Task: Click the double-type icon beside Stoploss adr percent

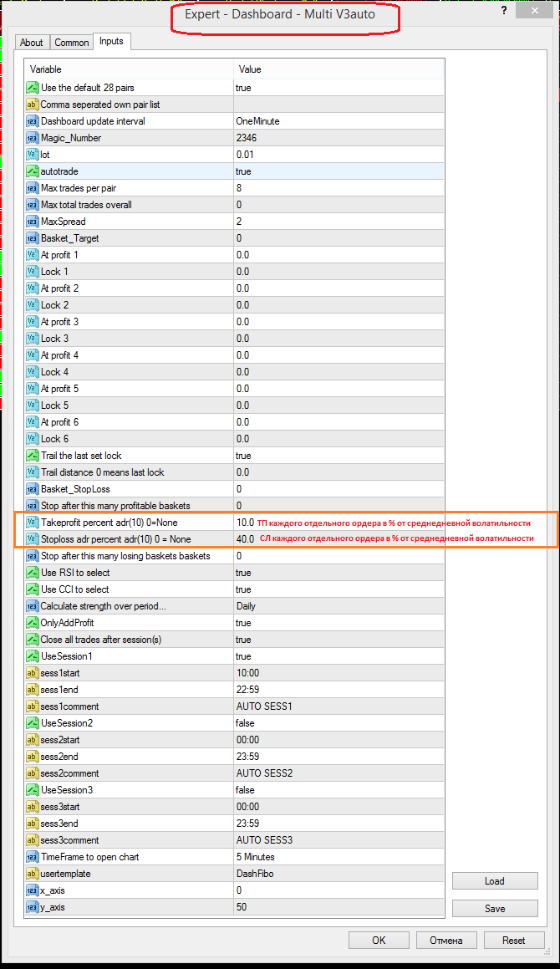Action: [32, 539]
